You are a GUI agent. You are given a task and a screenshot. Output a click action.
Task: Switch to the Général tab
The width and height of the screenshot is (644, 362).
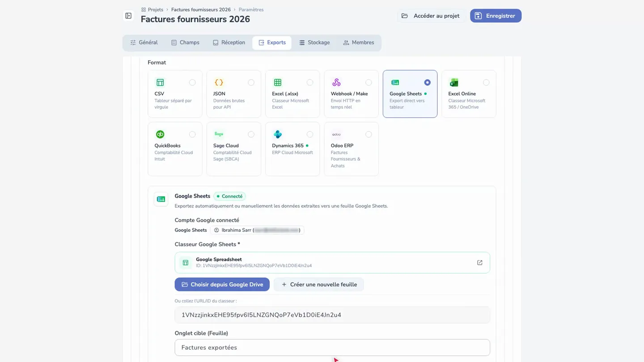tap(144, 42)
